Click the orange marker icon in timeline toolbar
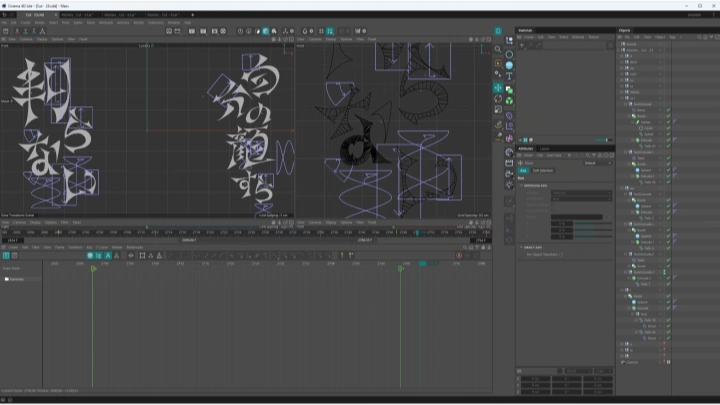 pyautogui.click(x=342, y=256)
